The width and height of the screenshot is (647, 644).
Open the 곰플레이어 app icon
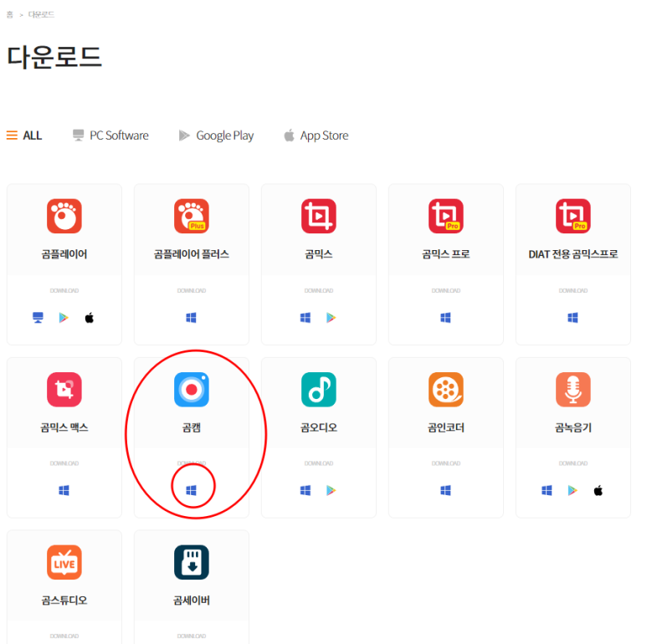pos(64,216)
